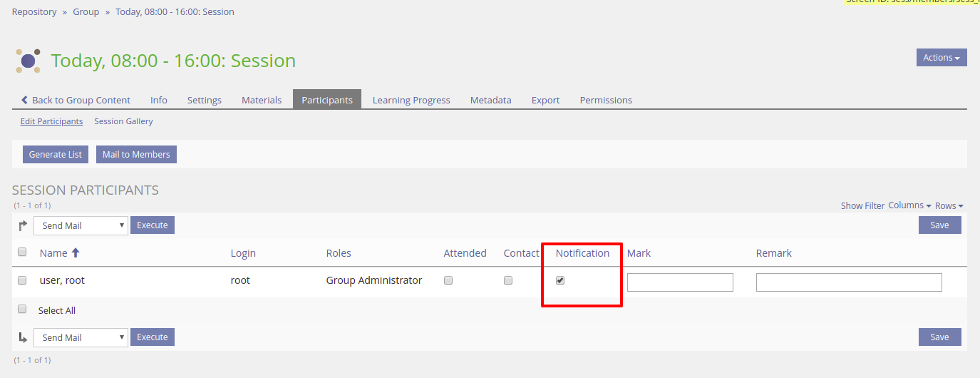Open the Actions dropdown menu

pyautogui.click(x=941, y=58)
